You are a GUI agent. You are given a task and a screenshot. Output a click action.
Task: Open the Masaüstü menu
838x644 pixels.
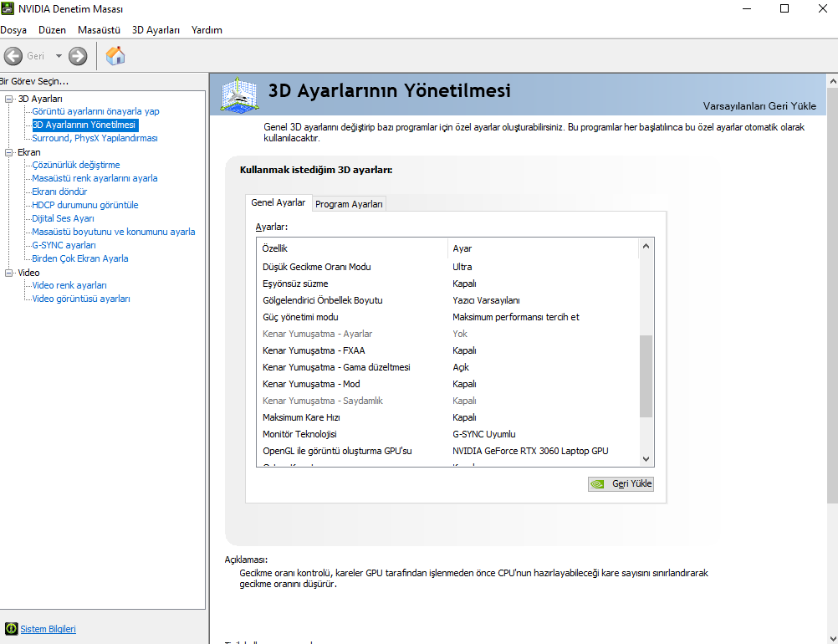coord(99,30)
